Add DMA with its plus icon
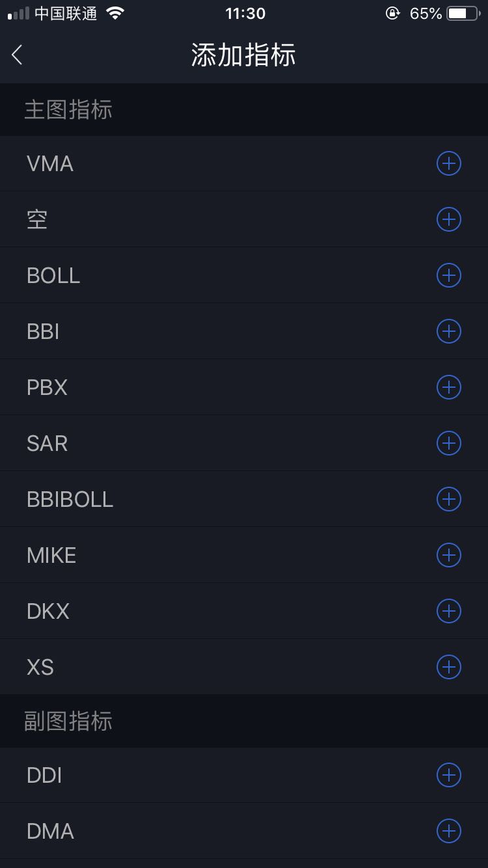The width and height of the screenshot is (488, 868). [x=448, y=831]
